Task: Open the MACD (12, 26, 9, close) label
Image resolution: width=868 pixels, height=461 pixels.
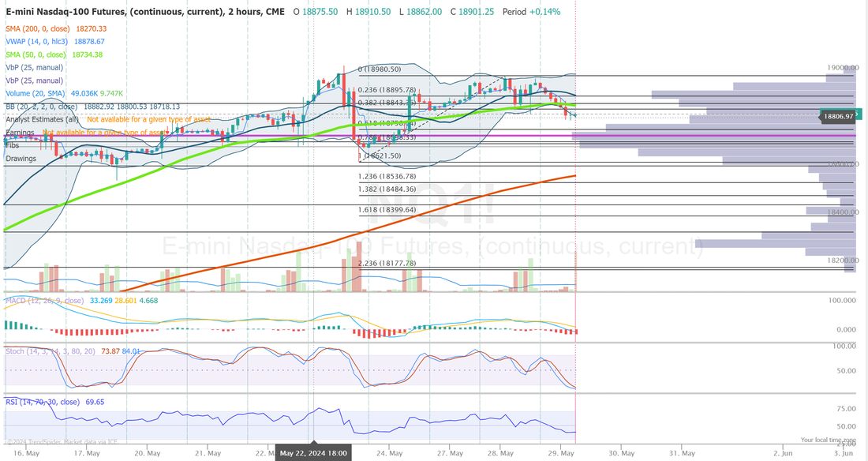Action: click(x=44, y=301)
